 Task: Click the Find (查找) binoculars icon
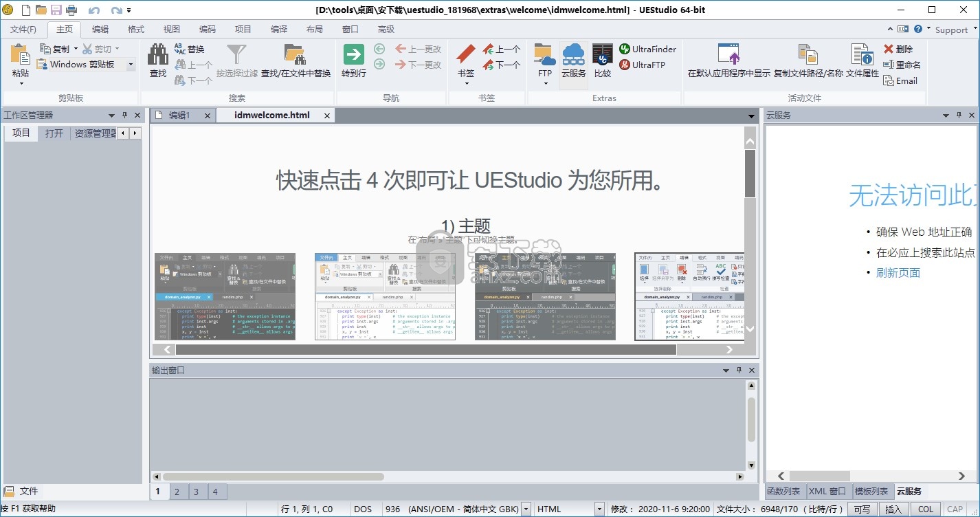tap(158, 55)
